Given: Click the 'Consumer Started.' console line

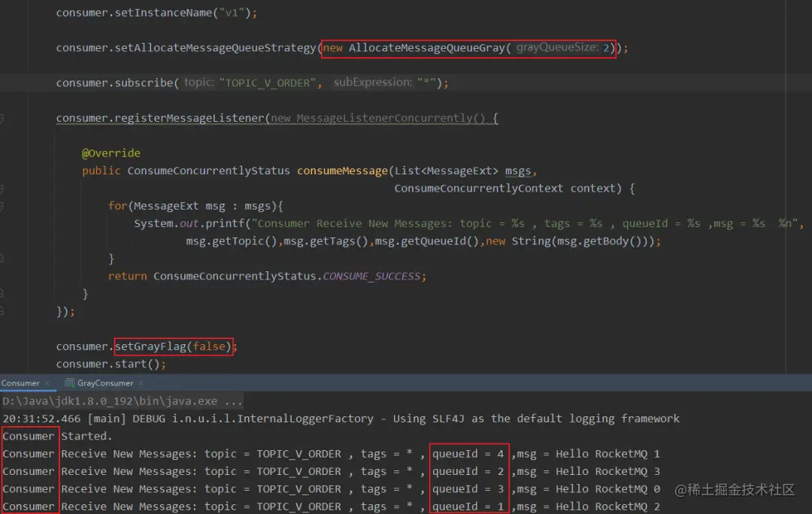Looking at the screenshot, I should pyautogui.click(x=57, y=437).
